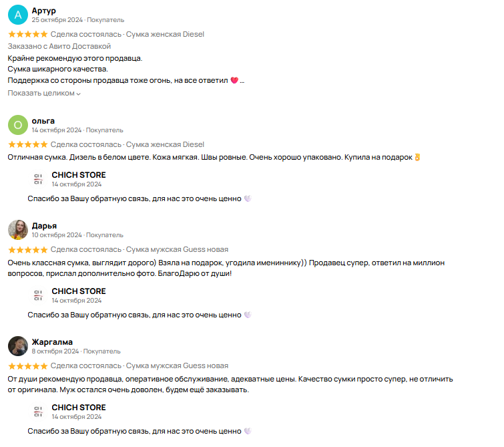Click the star rating on Дарья's review

[x=27, y=250]
